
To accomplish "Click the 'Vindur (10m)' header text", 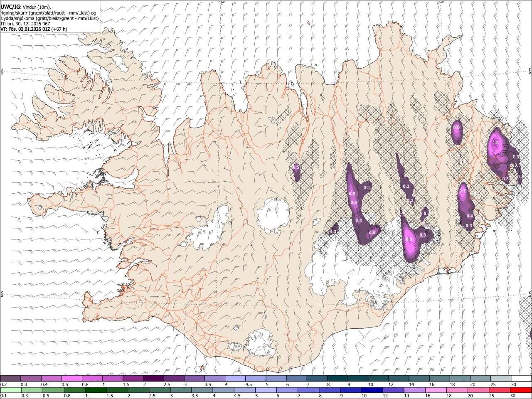I will coord(37,7).
